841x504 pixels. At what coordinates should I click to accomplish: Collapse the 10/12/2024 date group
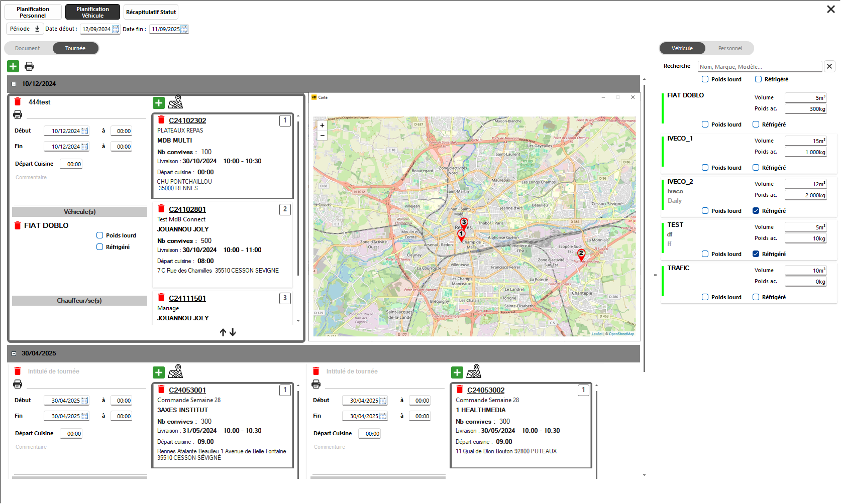pos(14,84)
